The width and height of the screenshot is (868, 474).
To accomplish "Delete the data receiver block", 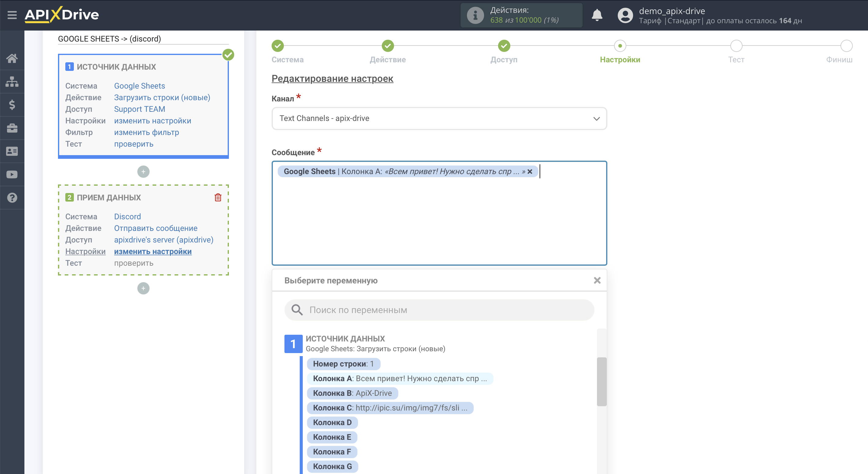I will (218, 198).
